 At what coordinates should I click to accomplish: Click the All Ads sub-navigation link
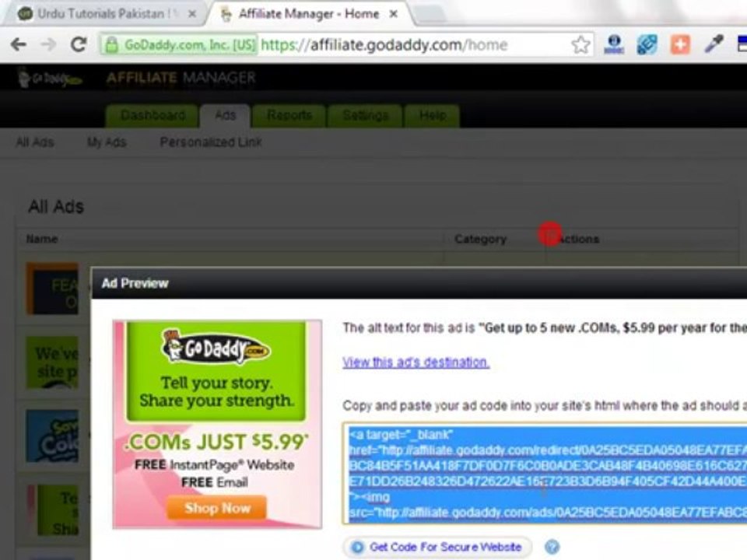coord(35,142)
